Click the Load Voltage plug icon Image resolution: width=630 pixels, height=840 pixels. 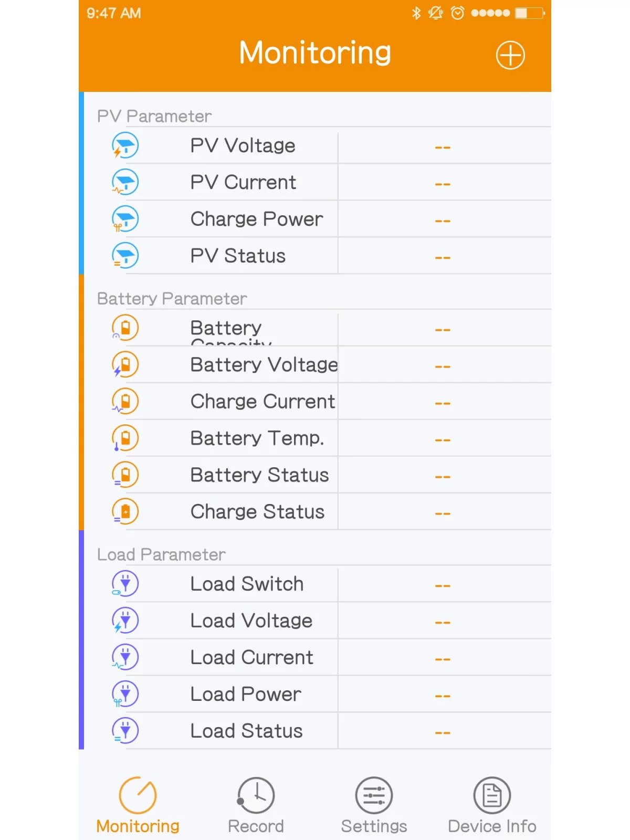point(124,620)
